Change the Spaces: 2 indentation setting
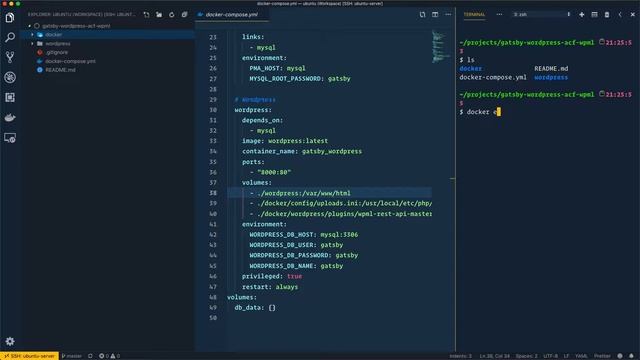The width and height of the screenshot is (640, 360). (527, 356)
